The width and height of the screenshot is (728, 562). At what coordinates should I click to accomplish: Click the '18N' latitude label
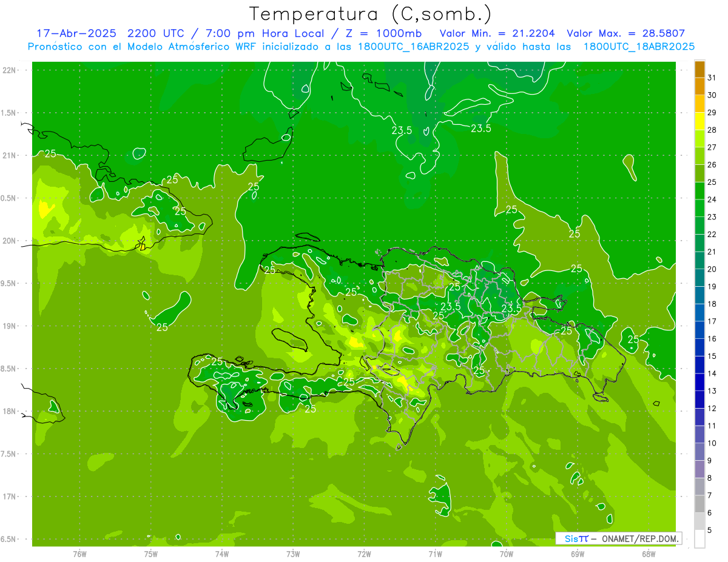coord(9,412)
